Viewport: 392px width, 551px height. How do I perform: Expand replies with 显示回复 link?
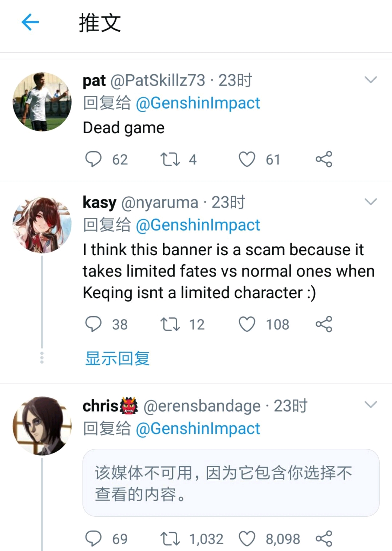(117, 358)
